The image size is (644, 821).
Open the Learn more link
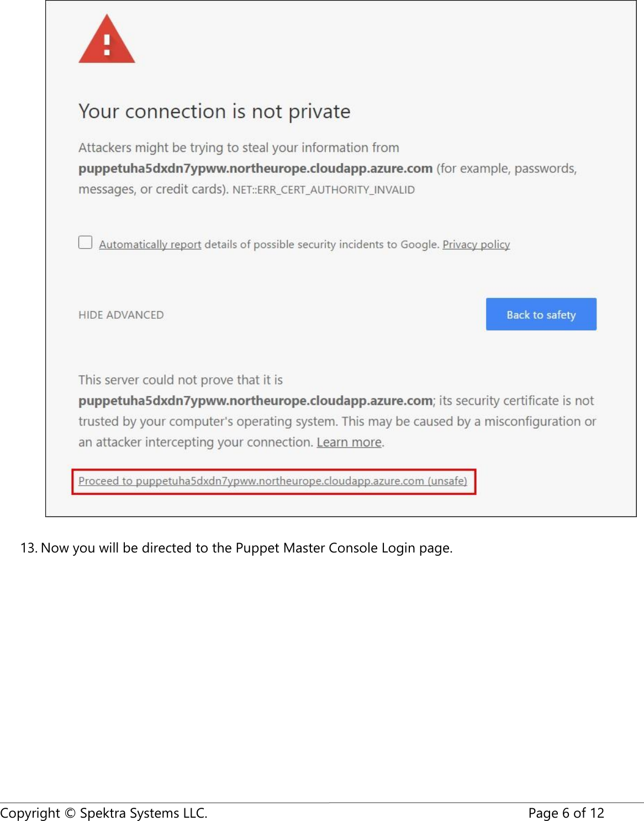point(349,441)
